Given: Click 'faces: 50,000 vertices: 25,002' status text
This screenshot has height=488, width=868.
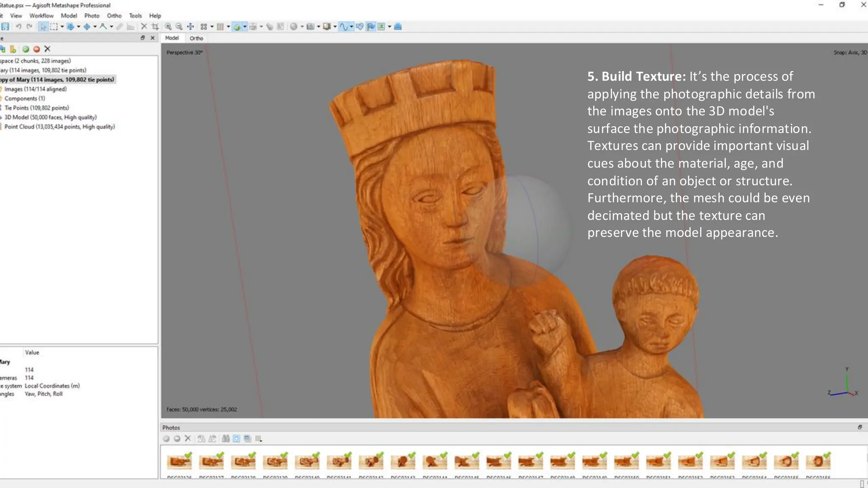Looking at the screenshot, I should pyautogui.click(x=202, y=409).
